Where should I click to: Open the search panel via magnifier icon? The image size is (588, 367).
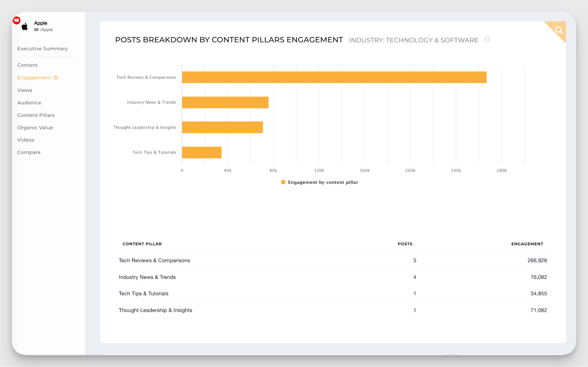pos(558,30)
